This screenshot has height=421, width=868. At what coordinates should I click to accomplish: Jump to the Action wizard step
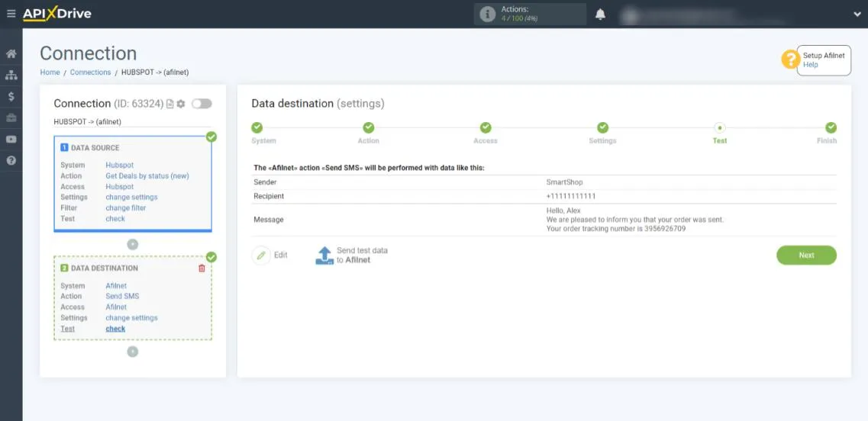(x=368, y=128)
